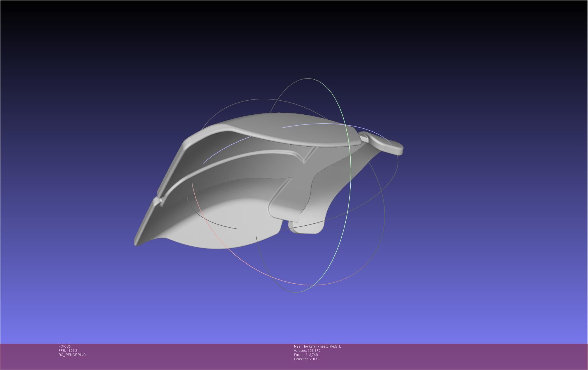Click the BO_RENDERING status text
Image resolution: width=588 pixels, height=370 pixels.
coord(72,355)
